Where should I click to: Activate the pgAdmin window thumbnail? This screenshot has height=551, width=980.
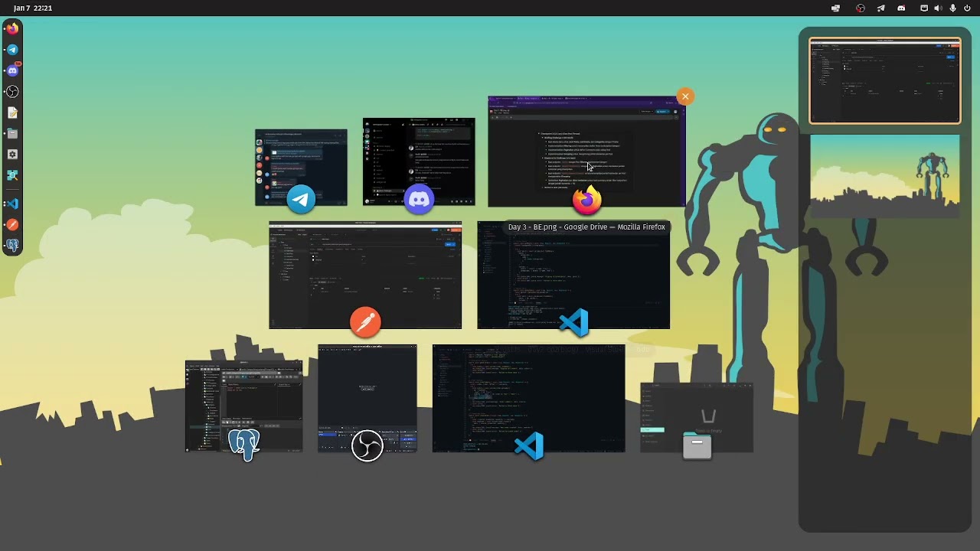(x=244, y=406)
